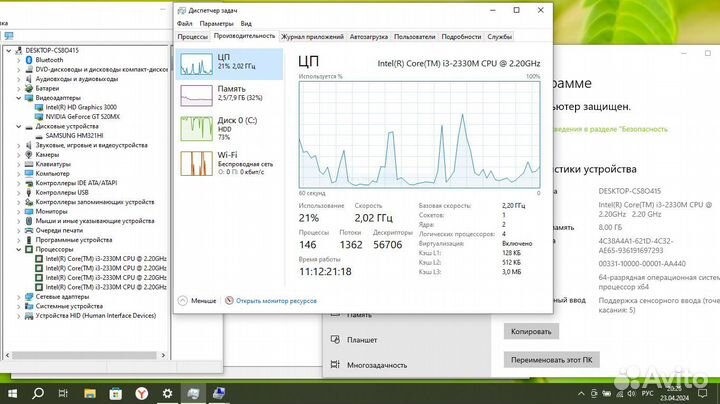
Task: Expand Аудиовходы и аудиовыходы node
Action: 19,79
